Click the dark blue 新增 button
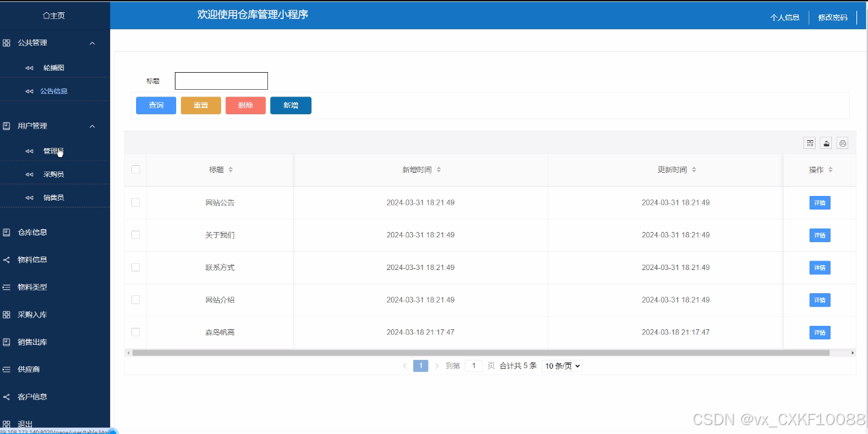 point(290,105)
